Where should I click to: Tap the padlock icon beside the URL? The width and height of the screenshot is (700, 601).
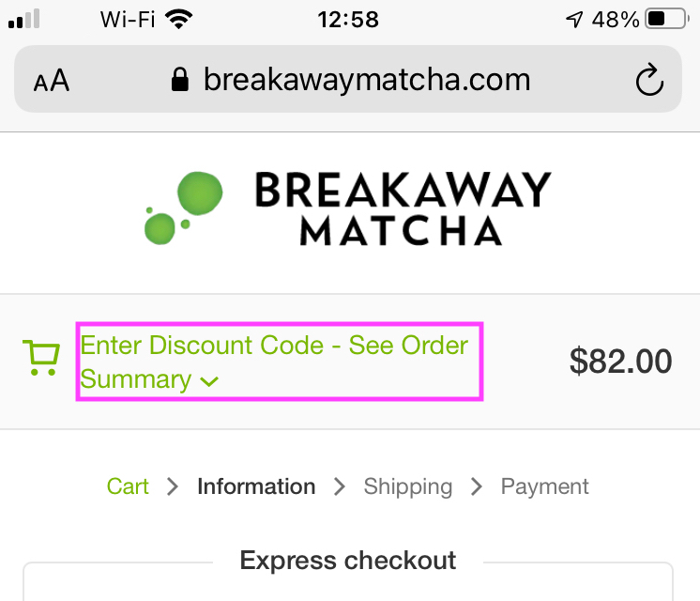tap(180, 80)
